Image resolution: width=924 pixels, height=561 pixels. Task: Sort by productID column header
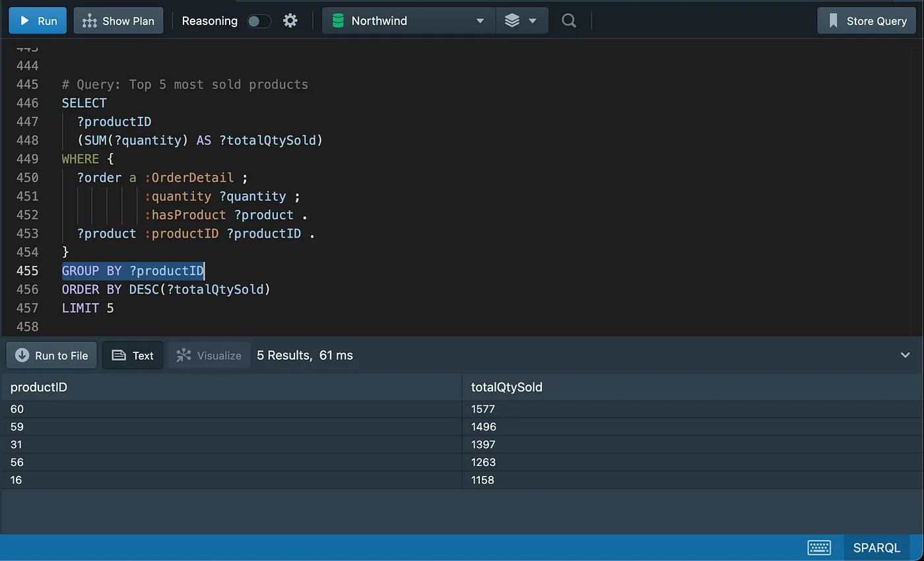coord(231,387)
